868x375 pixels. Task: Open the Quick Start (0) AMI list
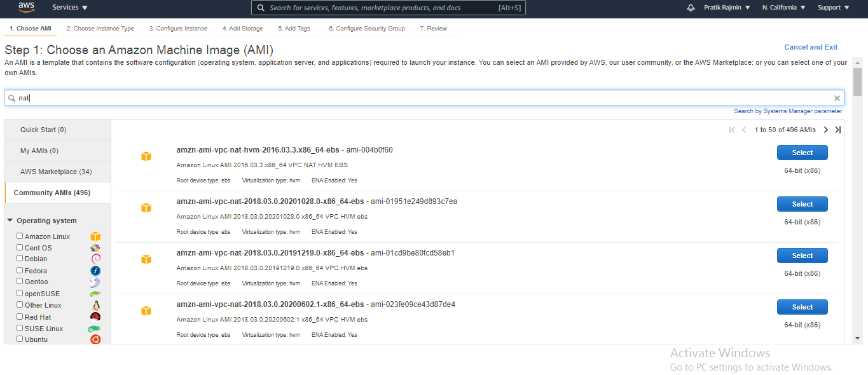[58, 130]
